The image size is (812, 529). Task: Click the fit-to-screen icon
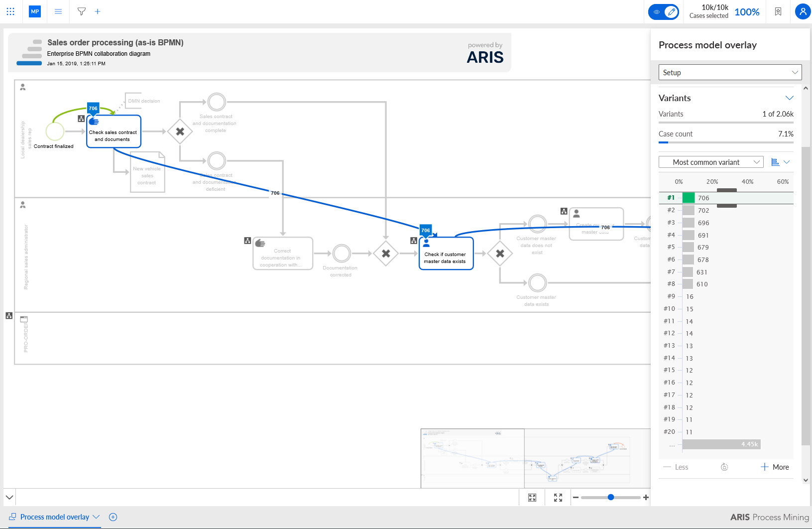click(532, 498)
